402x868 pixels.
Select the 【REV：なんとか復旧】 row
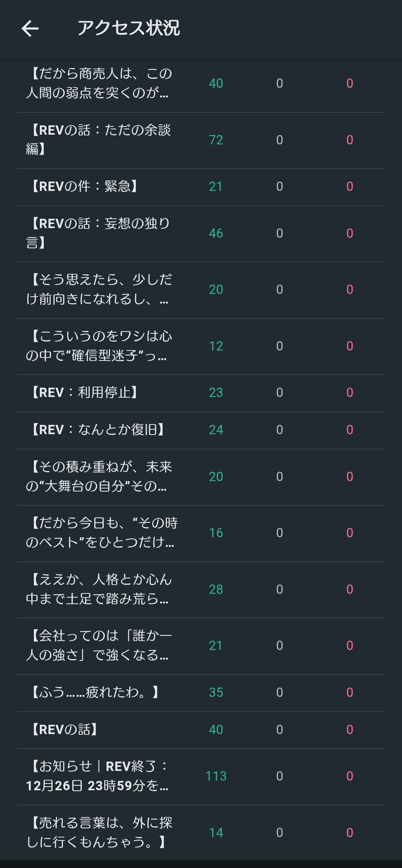click(x=98, y=430)
